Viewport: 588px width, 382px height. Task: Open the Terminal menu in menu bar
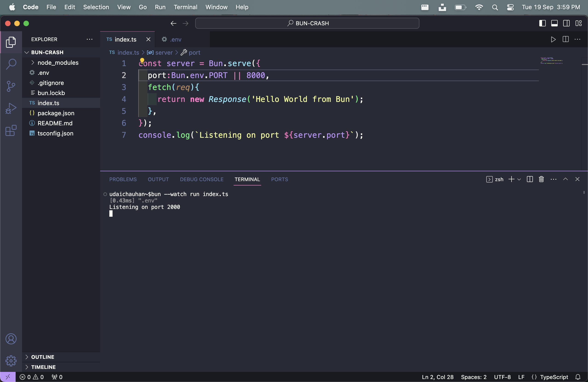[185, 7]
